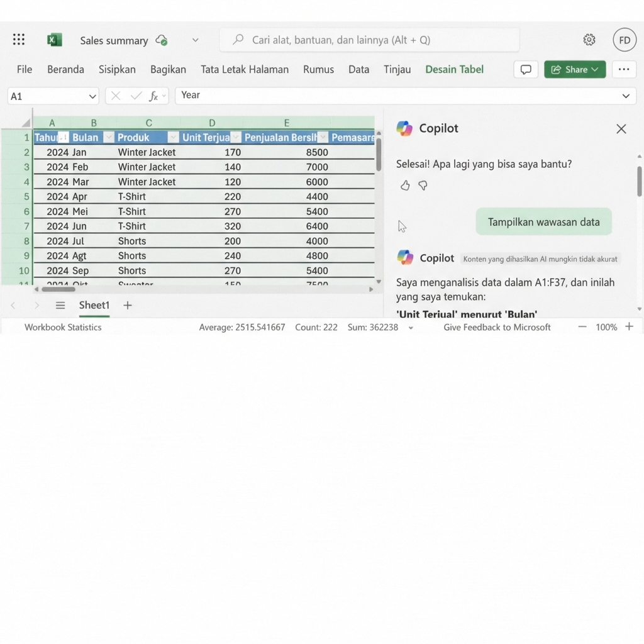Screen dimensions: 644x644
Task: Open the FD account avatar
Action: (x=625, y=39)
